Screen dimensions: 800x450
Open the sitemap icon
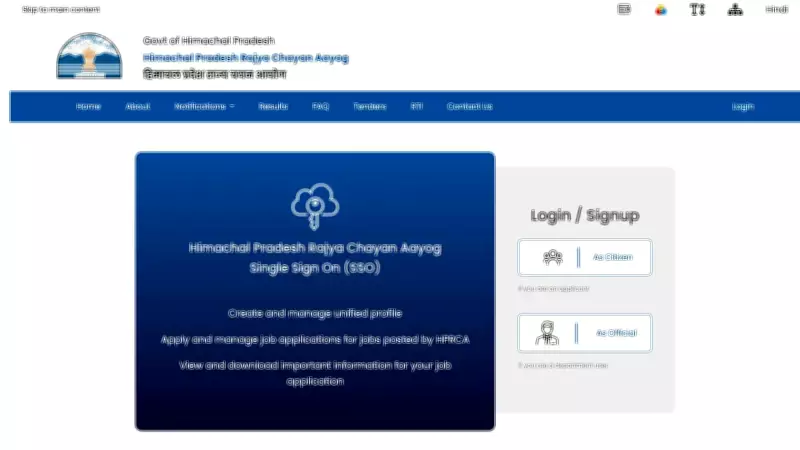click(x=735, y=9)
